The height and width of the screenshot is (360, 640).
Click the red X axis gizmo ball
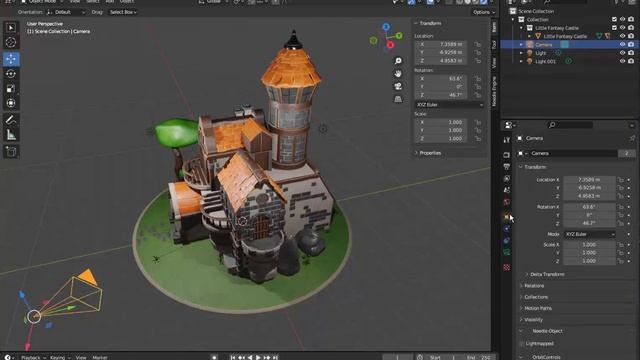(390, 45)
